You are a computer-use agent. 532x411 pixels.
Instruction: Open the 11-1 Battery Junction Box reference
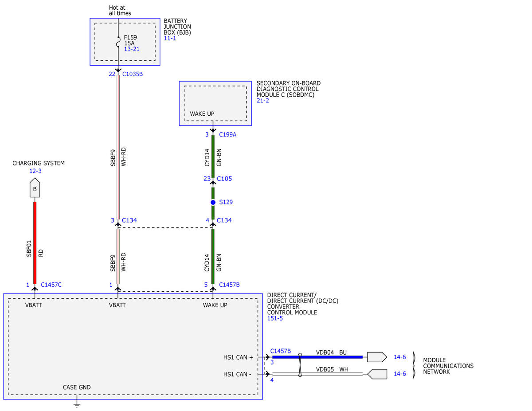coord(170,39)
